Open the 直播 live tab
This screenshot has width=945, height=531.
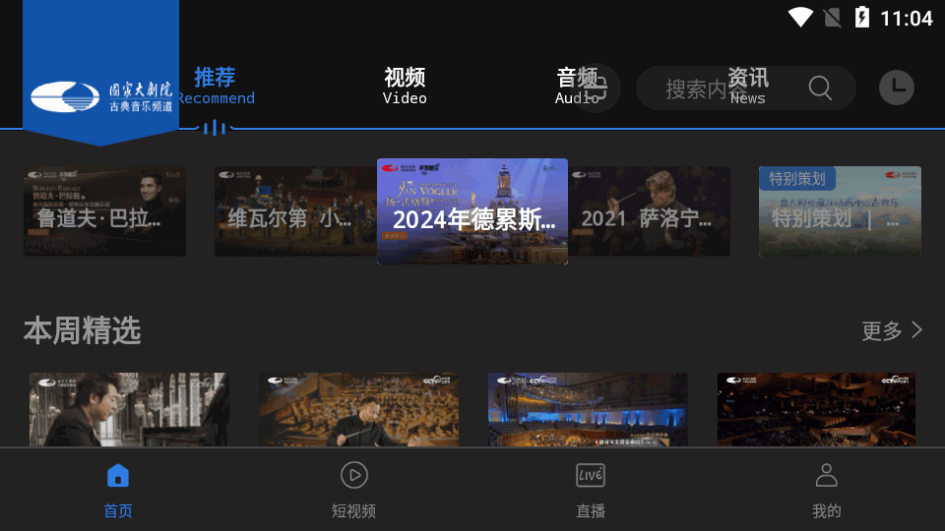click(x=590, y=491)
